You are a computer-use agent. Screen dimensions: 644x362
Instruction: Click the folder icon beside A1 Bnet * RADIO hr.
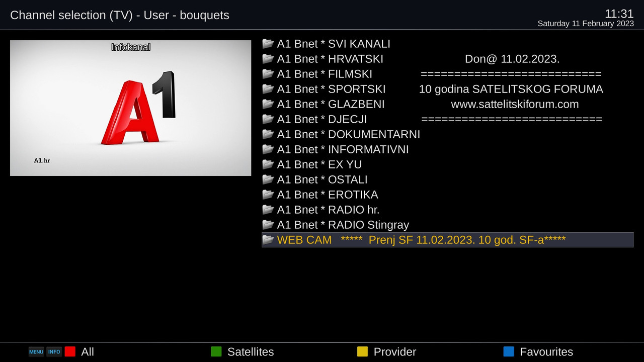(268, 210)
